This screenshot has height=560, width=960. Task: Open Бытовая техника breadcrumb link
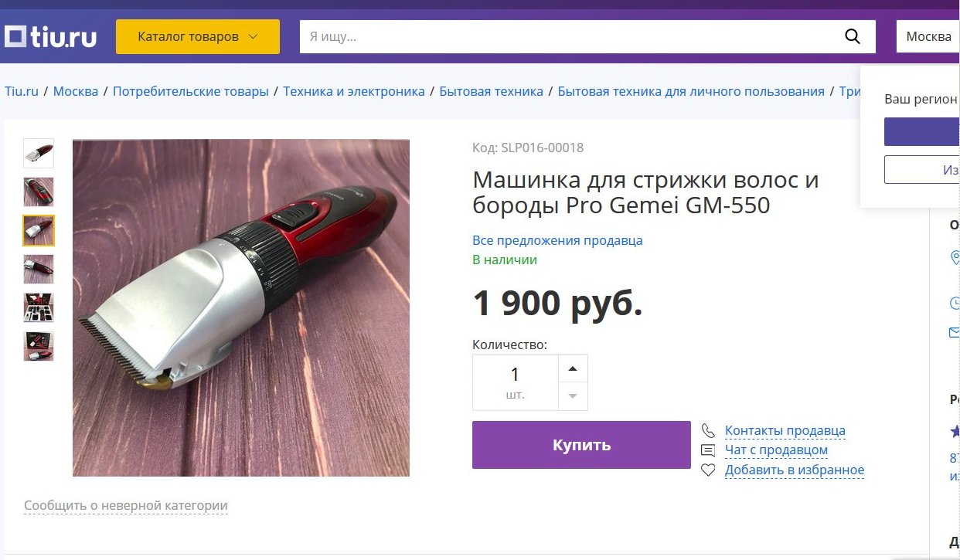click(x=492, y=91)
